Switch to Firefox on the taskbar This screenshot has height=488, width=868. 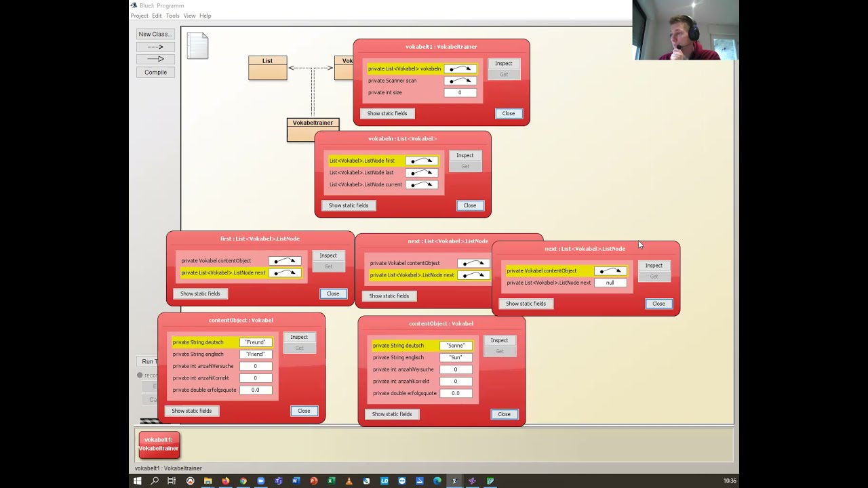(x=226, y=481)
